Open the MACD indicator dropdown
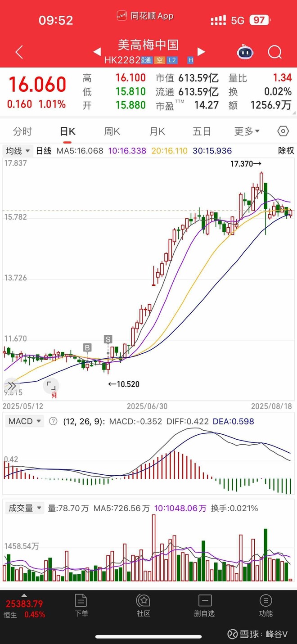Screen dimensions: 297x644 tap(24, 422)
